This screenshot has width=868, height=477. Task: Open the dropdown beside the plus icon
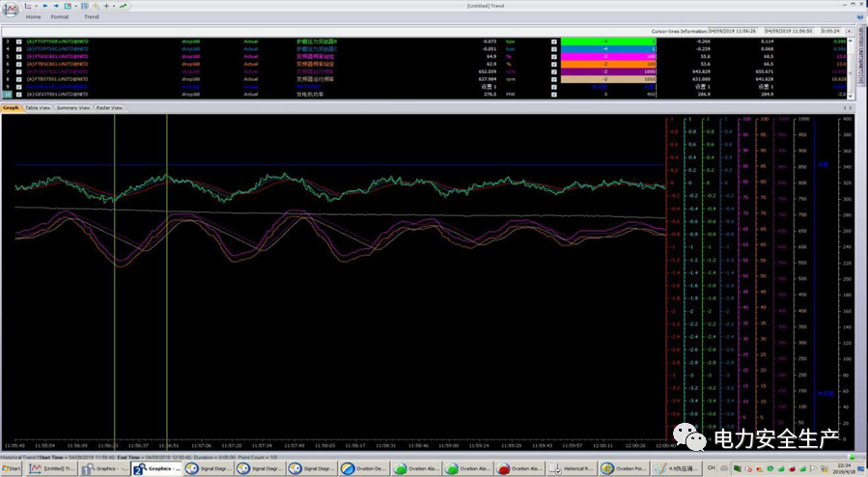pyautogui.click(x=113, y=6)
